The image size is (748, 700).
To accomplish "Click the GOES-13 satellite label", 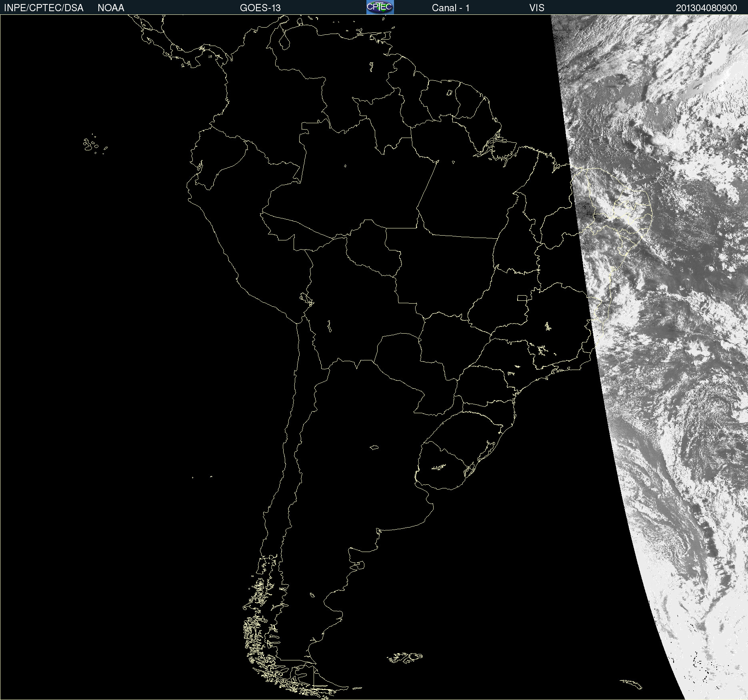I will (260, 8).
